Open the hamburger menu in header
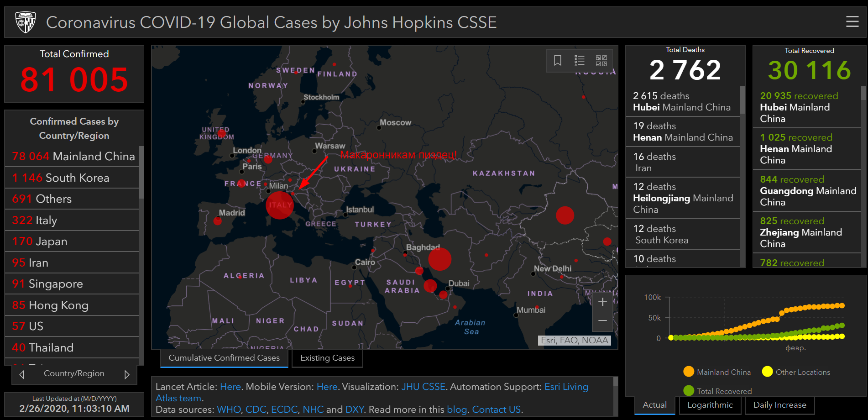This screenshot has width=868, height=420. [852, 21]
